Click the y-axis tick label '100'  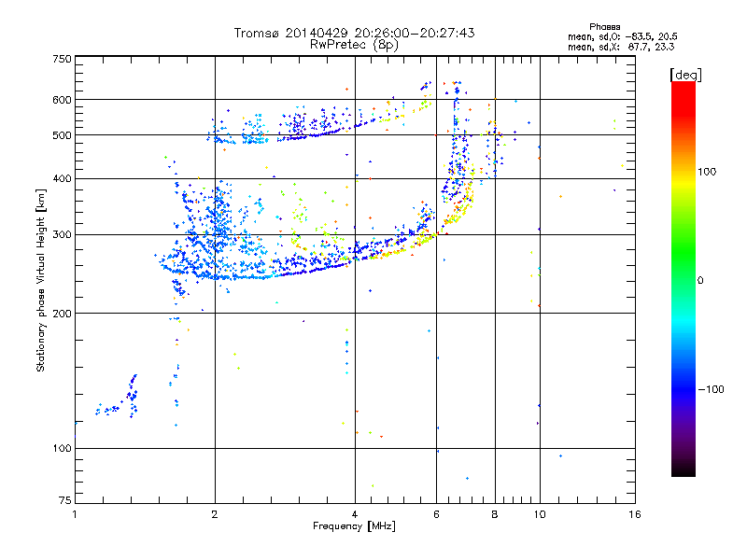click(62, 448)
